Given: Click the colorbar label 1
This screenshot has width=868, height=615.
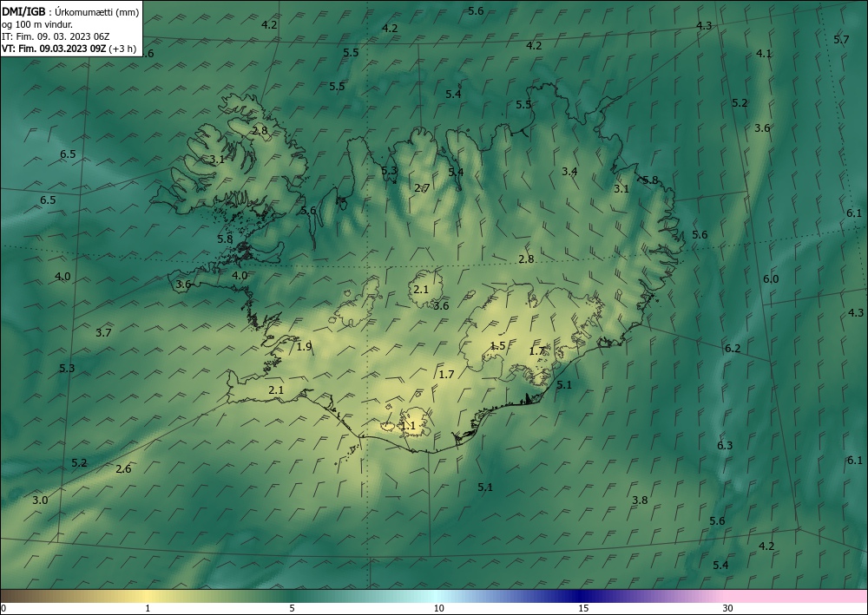Looking at the screenshot, I should point(148,609).
